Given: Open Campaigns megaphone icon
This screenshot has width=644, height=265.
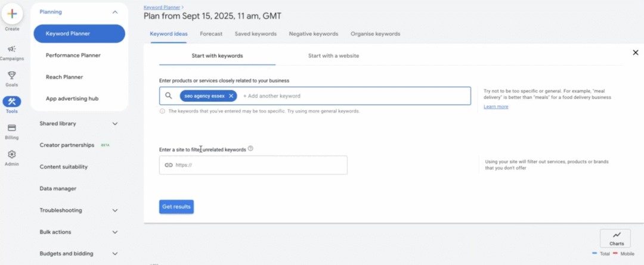Looking at the screenshot, I should (x=12, y=49).
